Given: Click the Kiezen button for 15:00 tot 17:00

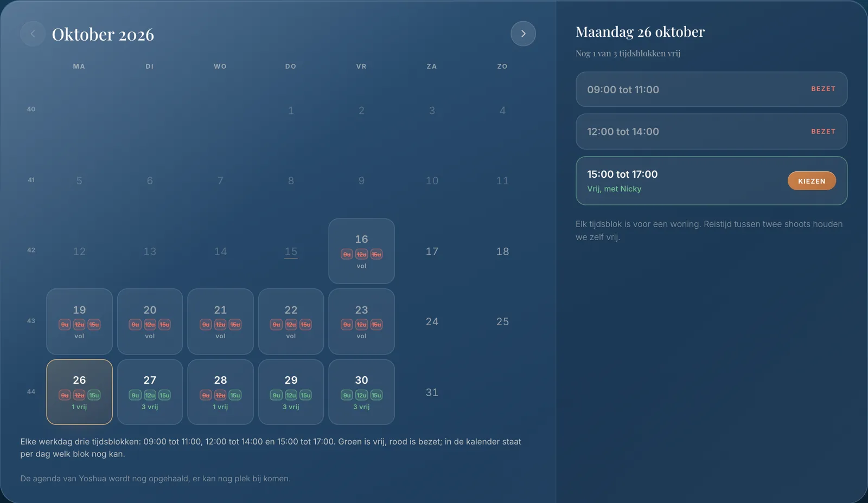Looking at the screenshot, I should pyautogui.click(x=812, y=181).
